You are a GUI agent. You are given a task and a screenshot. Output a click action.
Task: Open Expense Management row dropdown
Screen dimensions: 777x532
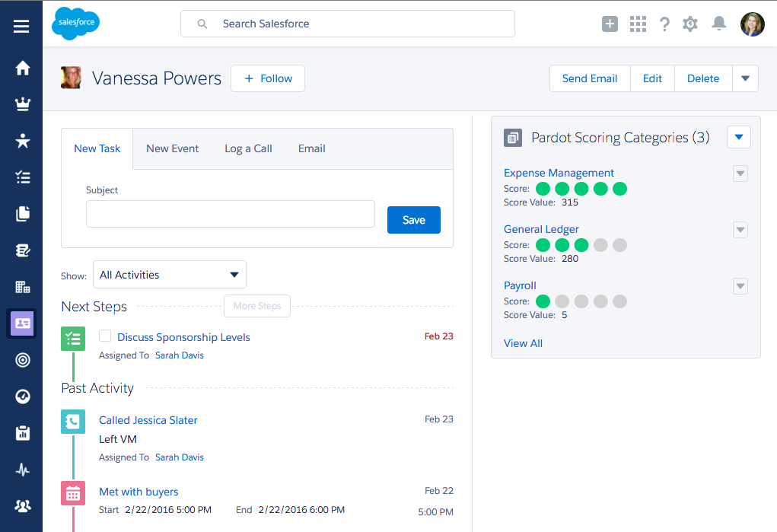(740, 174)
